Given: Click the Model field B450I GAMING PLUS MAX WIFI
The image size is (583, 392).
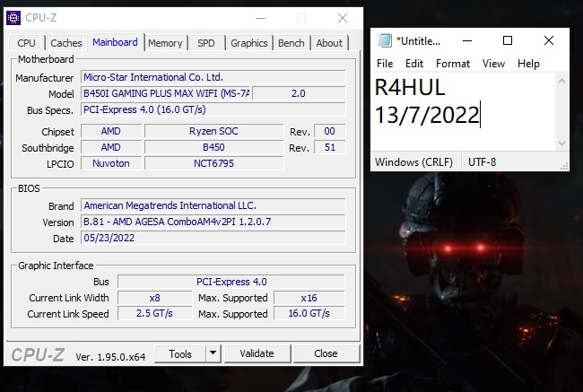Looking at the screenshot, I should 166,93.
